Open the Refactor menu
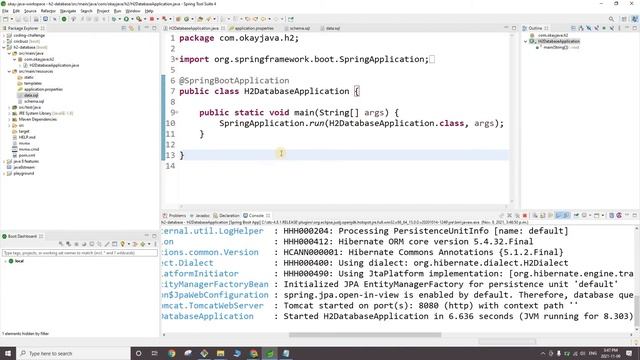This screenshot has height=360, width=640. [48, 11]
